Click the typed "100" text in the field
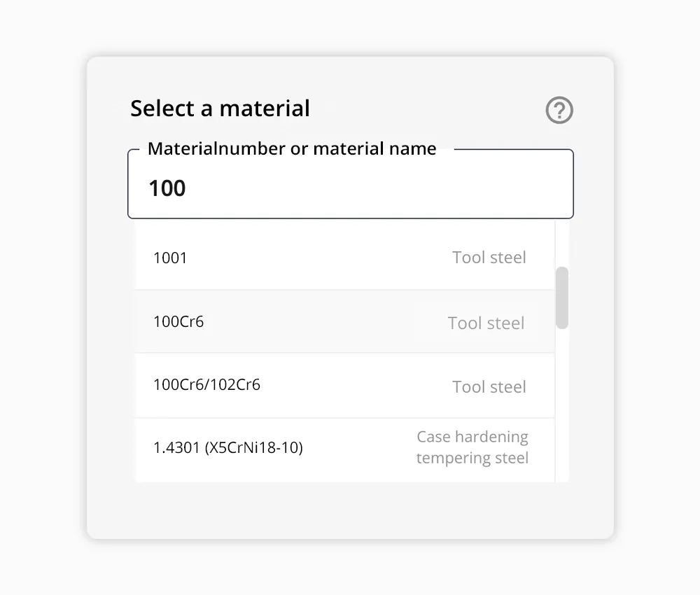 pyautogui.click(x=167, y=188)
